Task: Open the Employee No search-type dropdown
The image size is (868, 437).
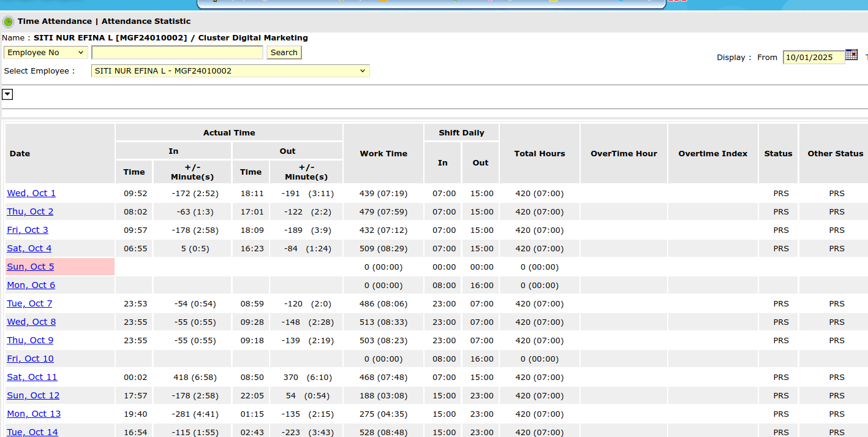Action: click(x=46, y=53)
